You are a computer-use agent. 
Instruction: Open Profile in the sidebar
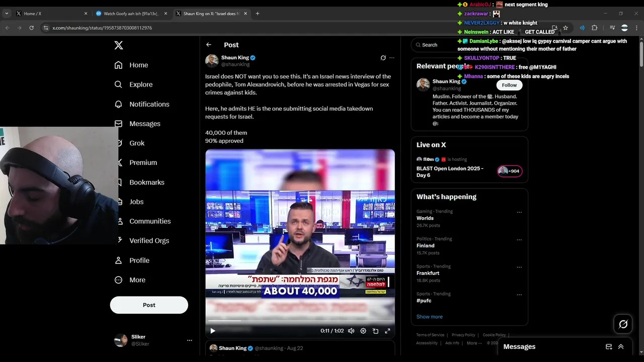pos(132,260)
